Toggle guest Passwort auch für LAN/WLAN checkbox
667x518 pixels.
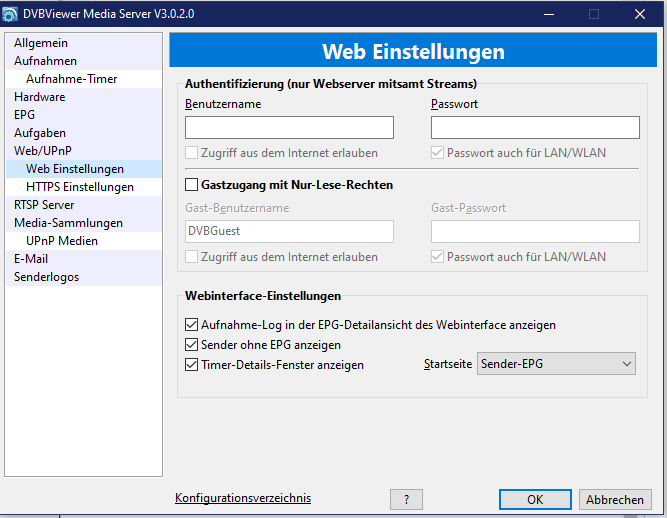click(x=437, y=257)
